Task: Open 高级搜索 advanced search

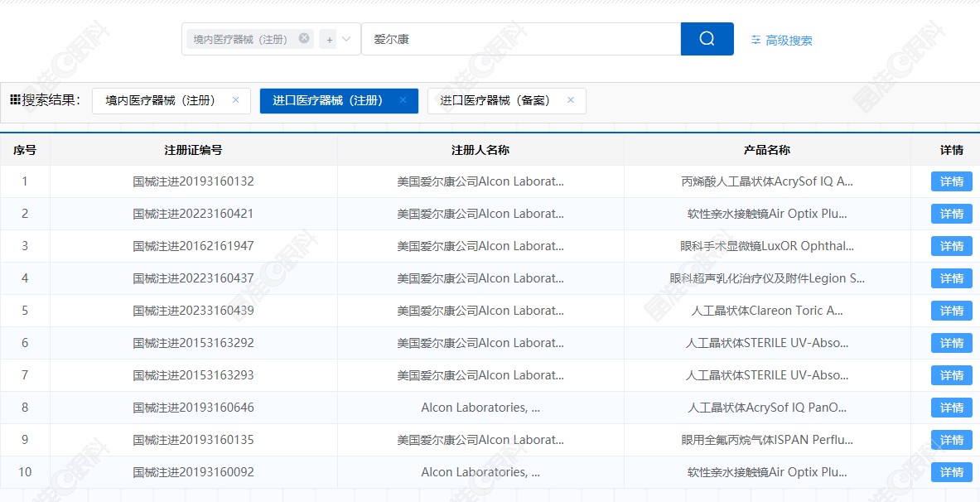Action: [x=781, y=40]
